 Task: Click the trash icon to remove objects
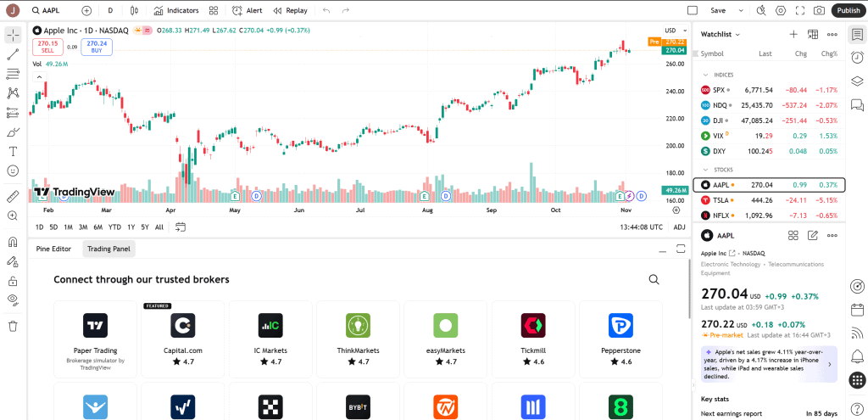point(13,326)
